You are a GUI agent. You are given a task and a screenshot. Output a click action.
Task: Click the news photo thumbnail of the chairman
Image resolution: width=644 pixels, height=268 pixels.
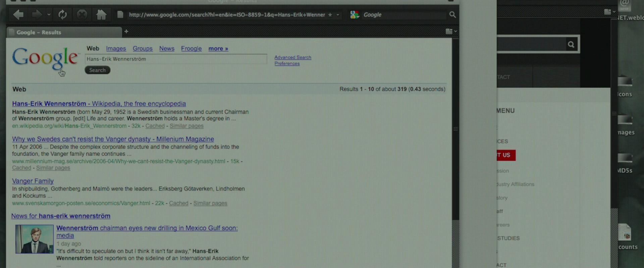point(35,239)
